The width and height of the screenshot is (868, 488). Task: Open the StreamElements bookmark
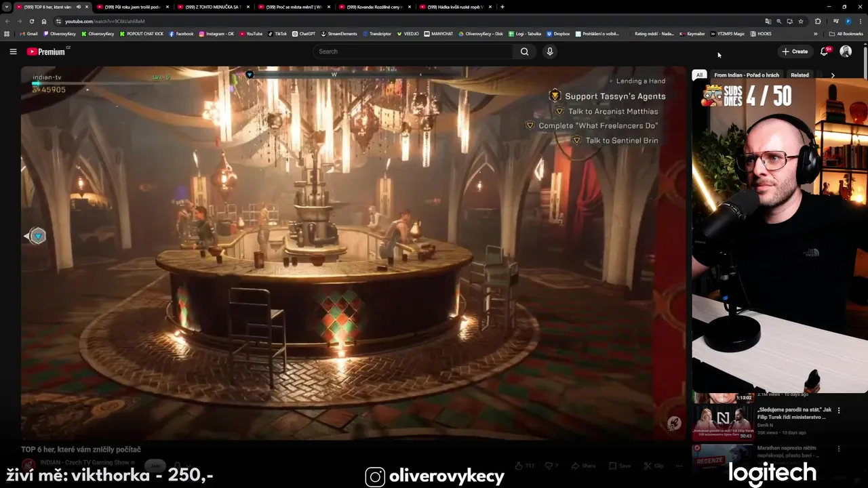click(339, 33)
